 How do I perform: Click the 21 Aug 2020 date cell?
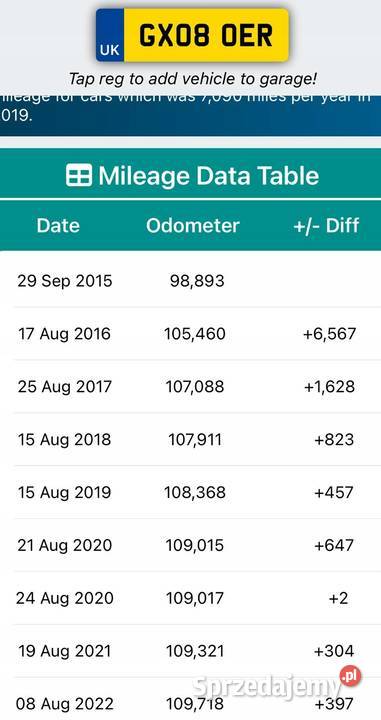pyautogui.click(x=65, y=545)
